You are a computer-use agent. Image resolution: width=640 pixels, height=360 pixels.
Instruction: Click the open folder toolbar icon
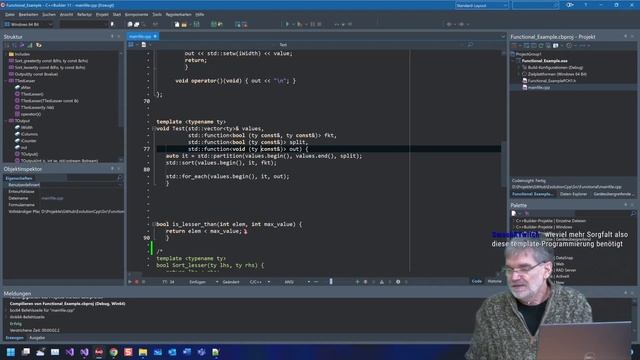coord(184,24)
